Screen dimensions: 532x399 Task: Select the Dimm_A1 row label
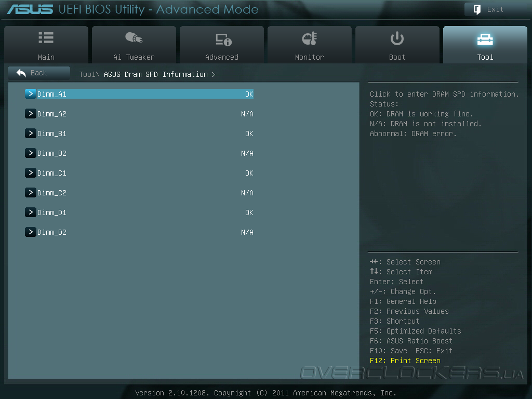pos(52,95)
